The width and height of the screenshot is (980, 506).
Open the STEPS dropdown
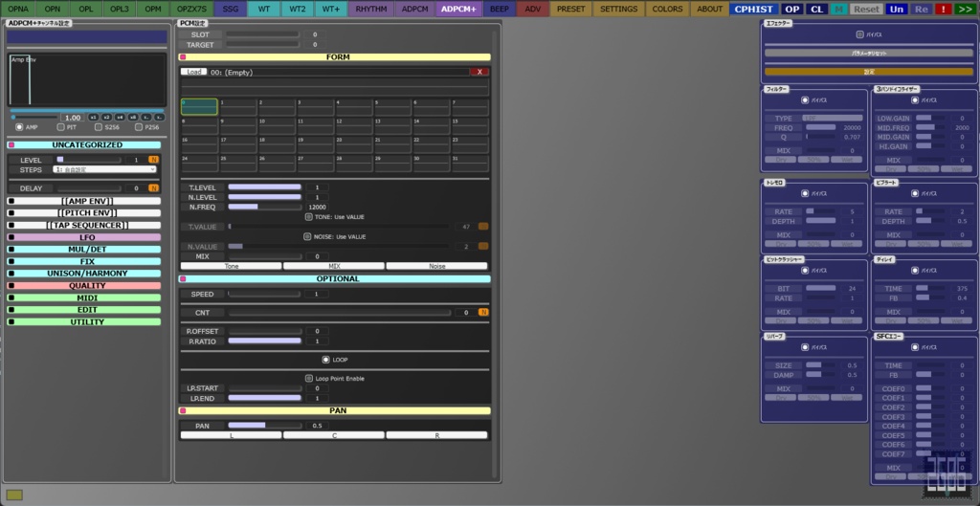[104, 169]
